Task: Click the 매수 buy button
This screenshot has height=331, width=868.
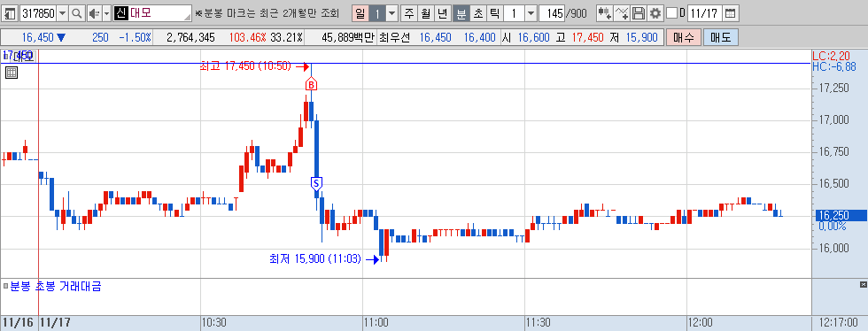Action: click(684, 38)
